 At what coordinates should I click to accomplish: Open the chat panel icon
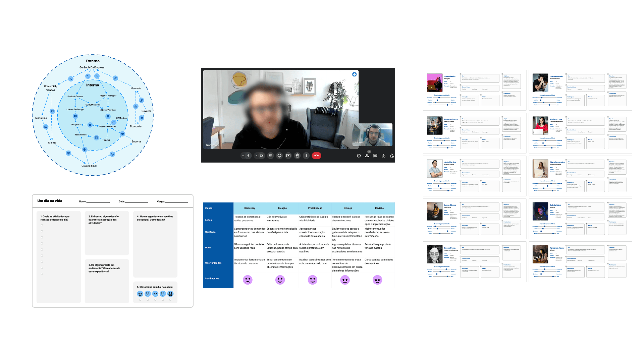375,156
